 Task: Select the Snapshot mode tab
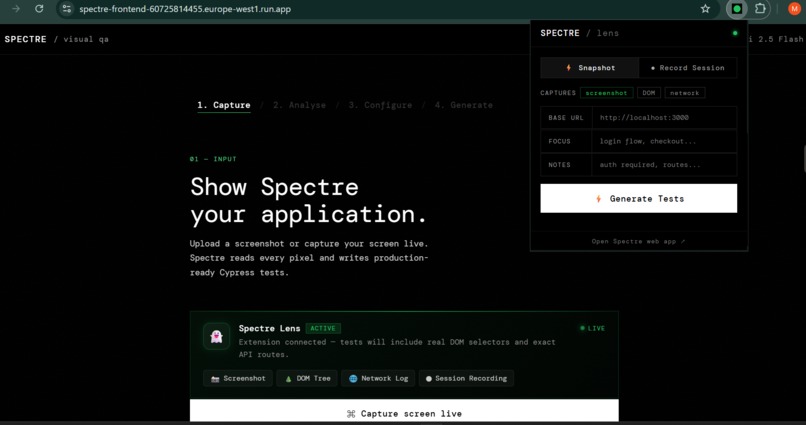click(590, 68)
